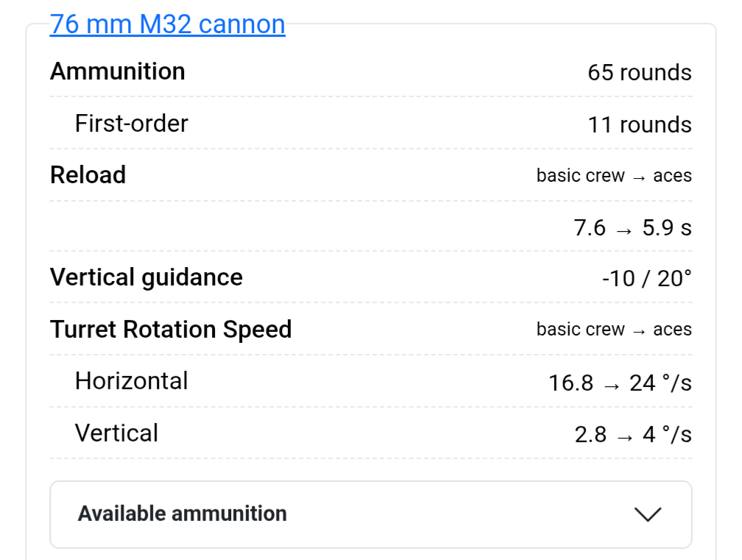Click the chevron arrow beside Available ammunition

(x=648, y=514)
